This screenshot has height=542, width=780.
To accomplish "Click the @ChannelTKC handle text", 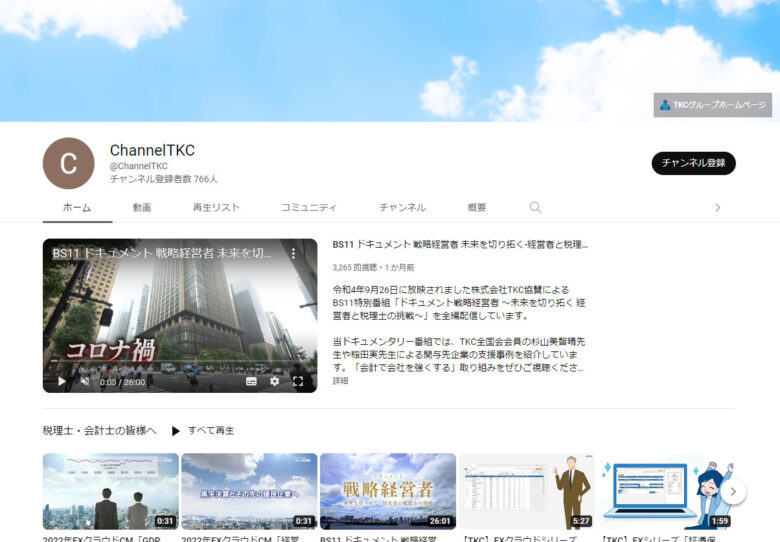I will (x=139, y=166).
